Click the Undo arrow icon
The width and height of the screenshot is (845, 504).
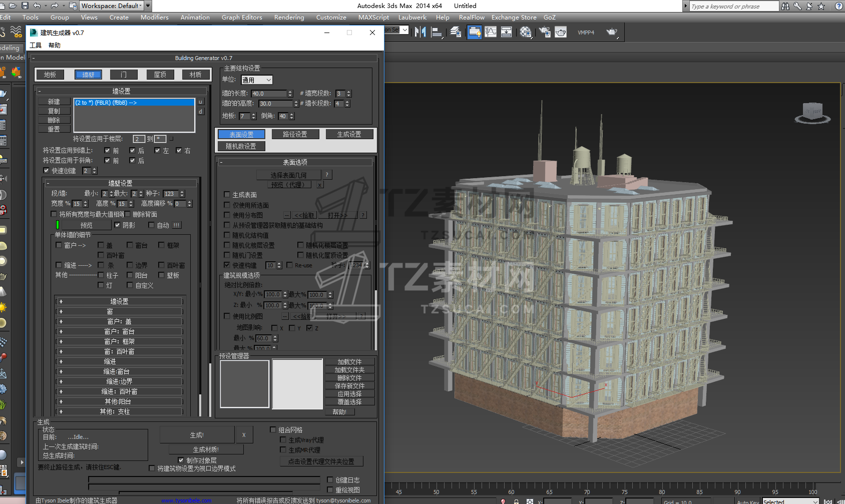38,6
